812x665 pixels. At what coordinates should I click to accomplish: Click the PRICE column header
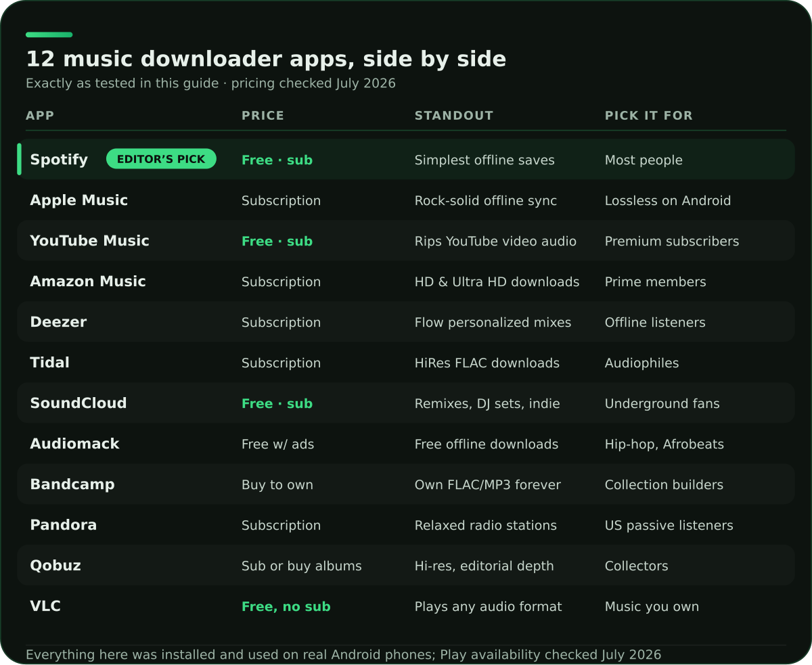(263, 116)
